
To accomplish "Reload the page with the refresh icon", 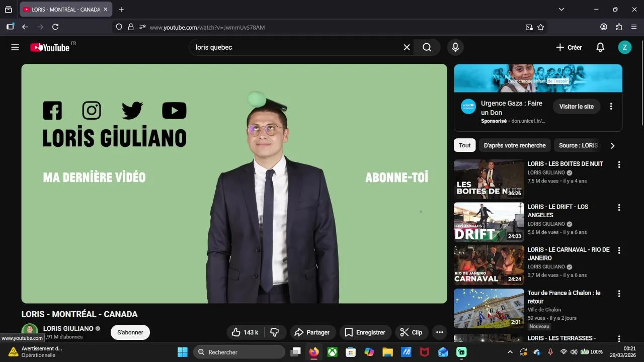I will pos(55,27).
